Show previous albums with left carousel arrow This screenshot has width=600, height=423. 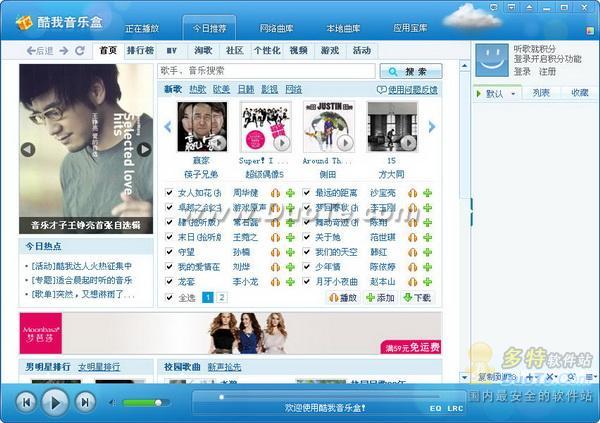(168, 126)
